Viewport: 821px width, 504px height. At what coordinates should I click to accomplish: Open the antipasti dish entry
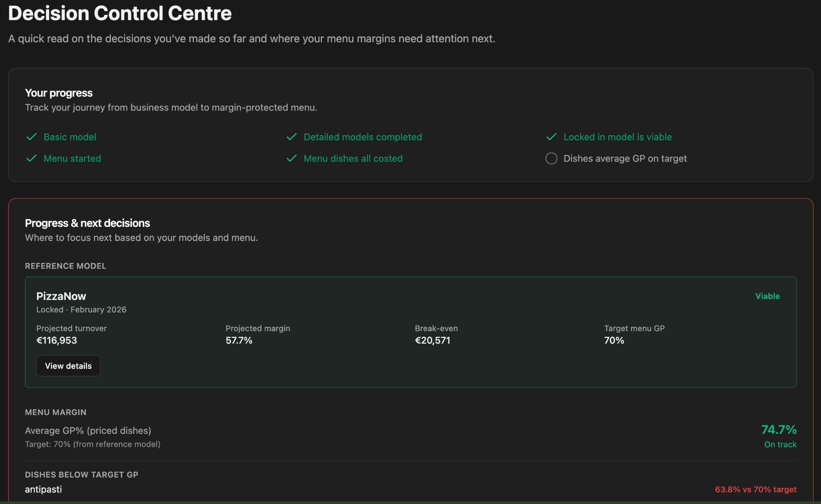43,489
